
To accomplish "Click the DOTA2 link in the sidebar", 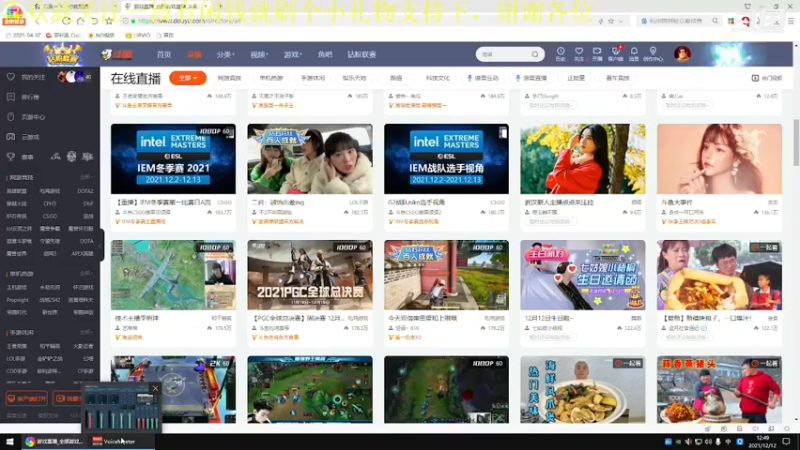I will click(85, 191).
